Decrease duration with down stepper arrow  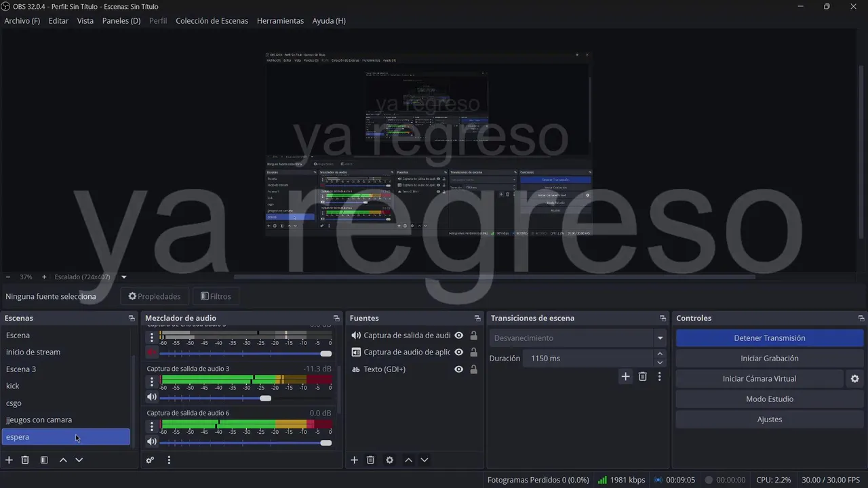660,363
